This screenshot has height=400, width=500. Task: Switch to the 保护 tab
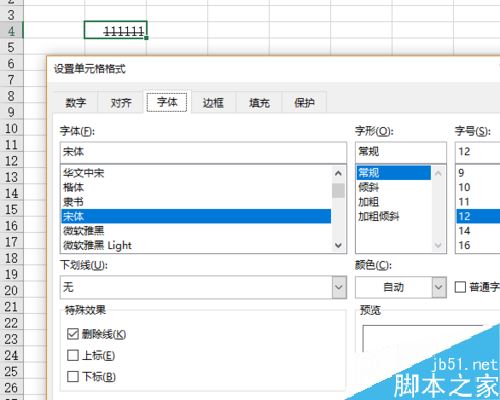tap(304, 103)
